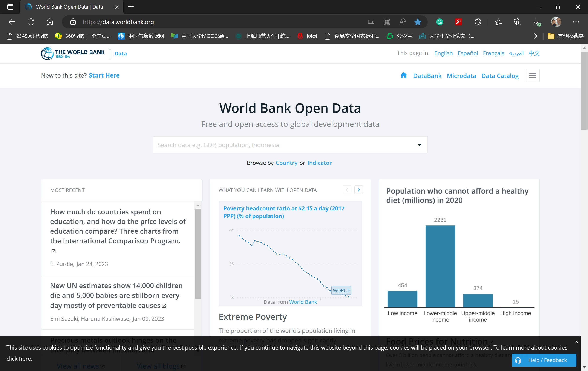Screen dimensions: 588x371
Task: Browse data by Indicator link
Action: coord(319,163)
